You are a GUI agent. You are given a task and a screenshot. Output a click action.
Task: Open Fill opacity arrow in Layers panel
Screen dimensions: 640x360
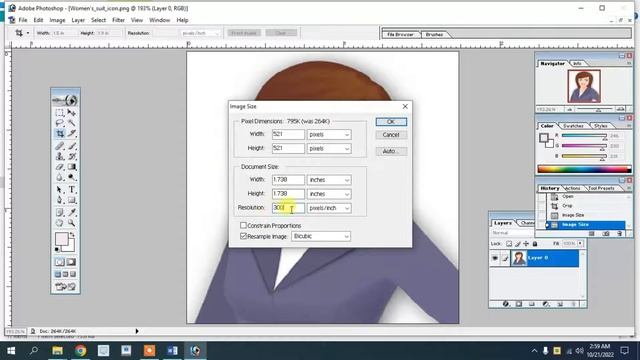(580, 244)
